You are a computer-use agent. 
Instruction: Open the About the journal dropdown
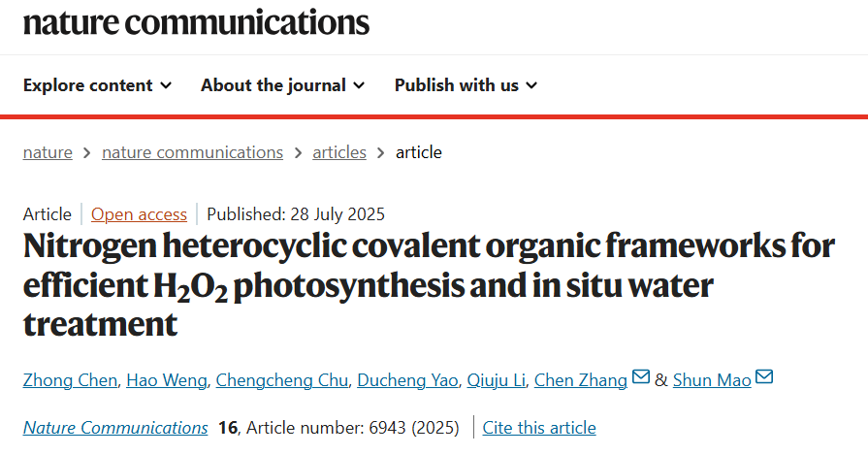(282, 85)
